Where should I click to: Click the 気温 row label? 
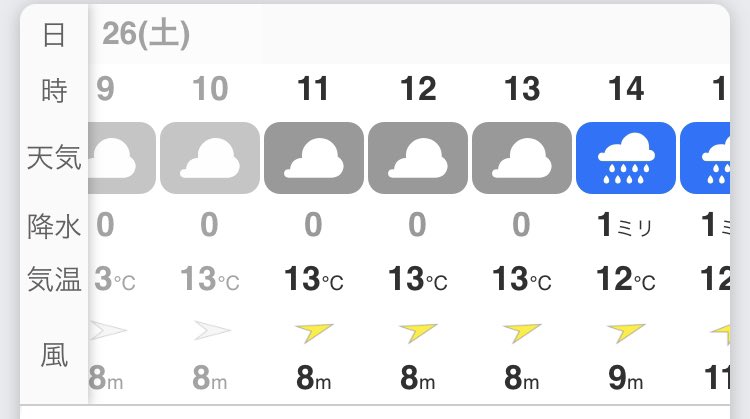54,279
